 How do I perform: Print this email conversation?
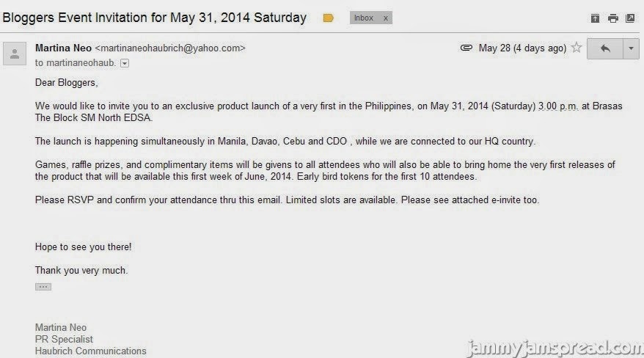[612, 18]
